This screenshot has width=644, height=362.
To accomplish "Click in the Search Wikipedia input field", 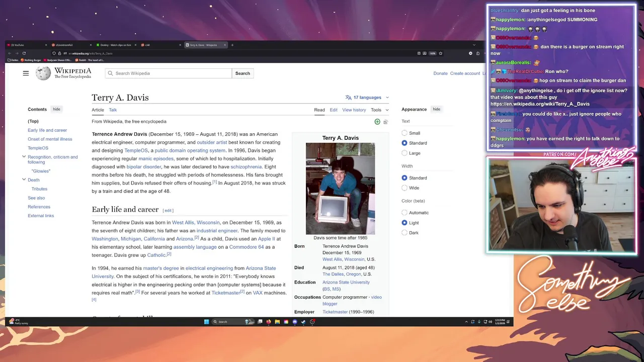I will [x=169, y=73].
